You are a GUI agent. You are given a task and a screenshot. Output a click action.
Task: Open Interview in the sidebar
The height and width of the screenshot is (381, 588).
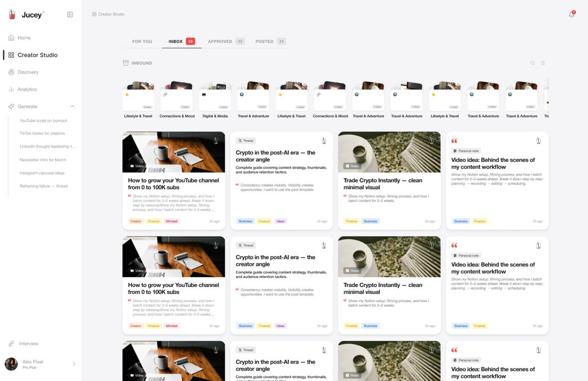(x=23, y=344)
